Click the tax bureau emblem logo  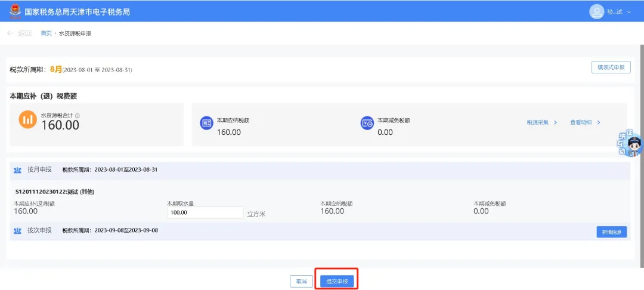[x=14, y=11]
